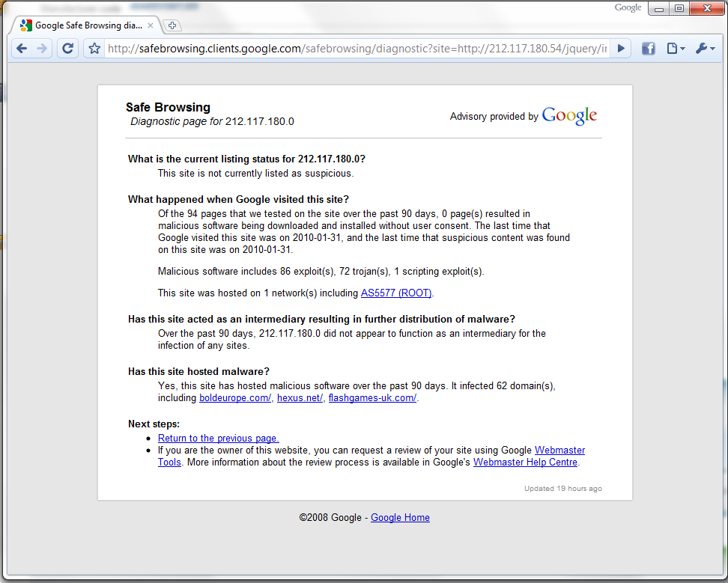
Task: Close the Google Safe Browsing tab
Action: (x=151, y=25)
